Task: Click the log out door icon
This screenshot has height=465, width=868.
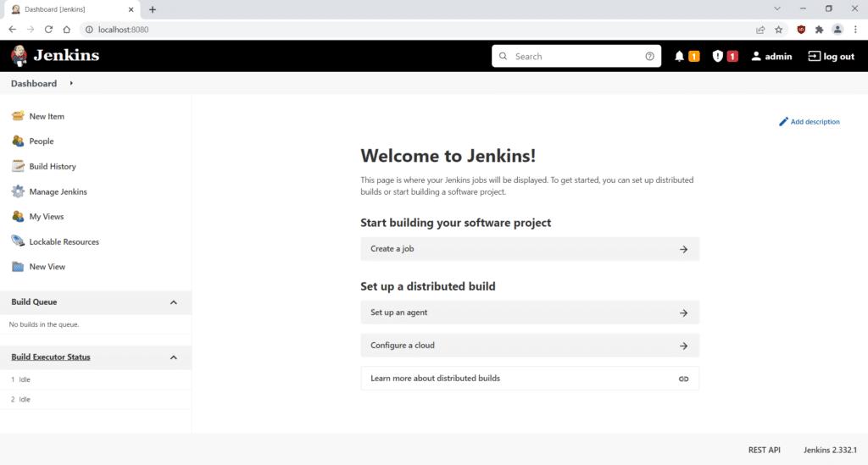Action: (x=814, y=56)
